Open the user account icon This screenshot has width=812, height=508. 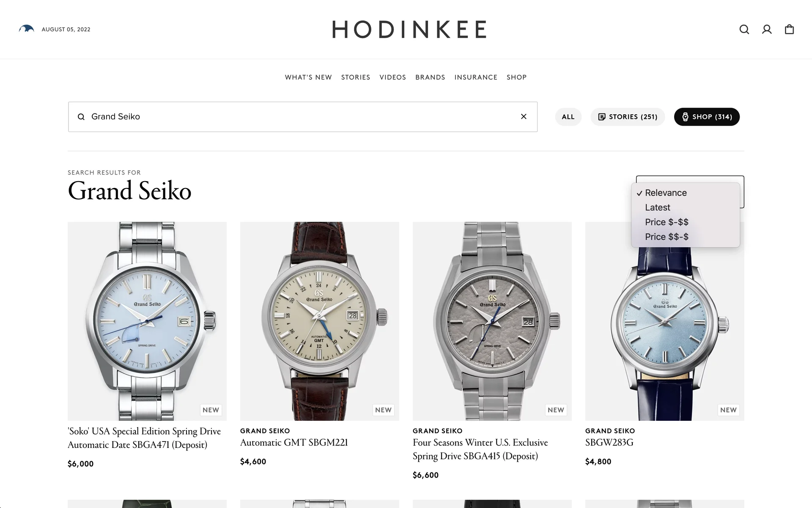click(767, 29)
